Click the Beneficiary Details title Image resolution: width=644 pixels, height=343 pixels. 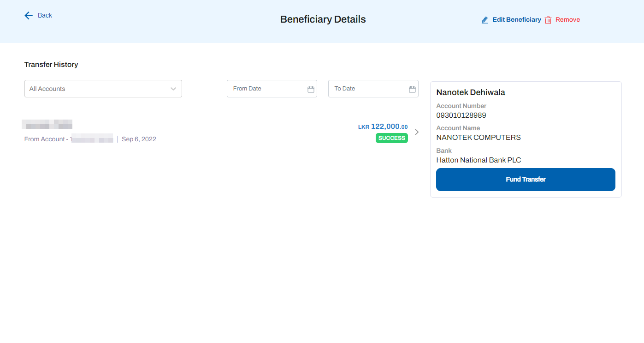[x=323, y=19]
